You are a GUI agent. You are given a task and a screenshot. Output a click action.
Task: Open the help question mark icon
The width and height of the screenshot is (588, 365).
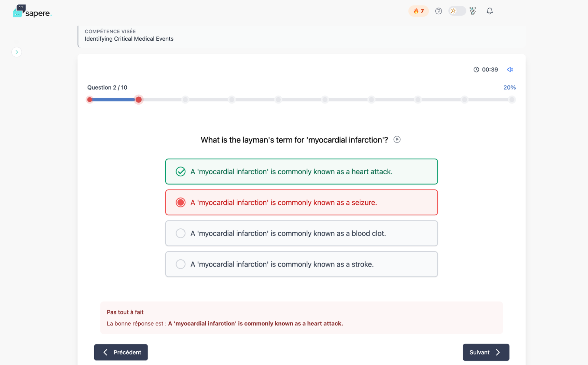[438, 11]
